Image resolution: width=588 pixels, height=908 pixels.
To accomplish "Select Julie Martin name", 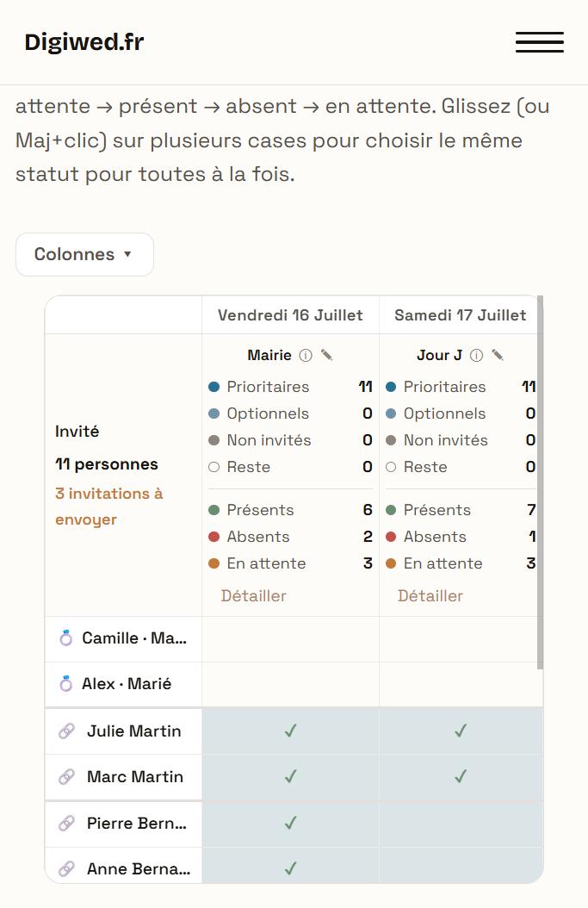I will (x=133, y=731).
